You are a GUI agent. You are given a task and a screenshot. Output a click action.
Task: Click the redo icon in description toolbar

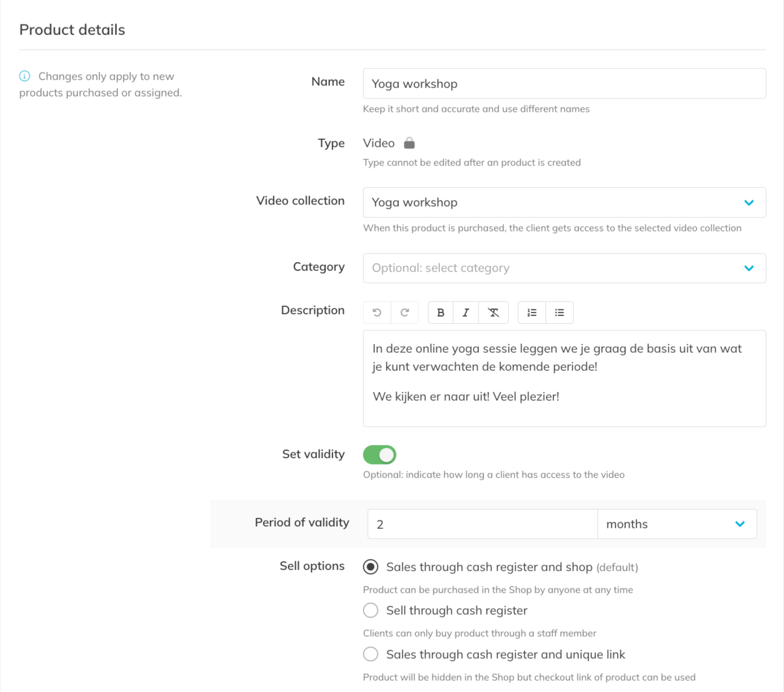404,313
